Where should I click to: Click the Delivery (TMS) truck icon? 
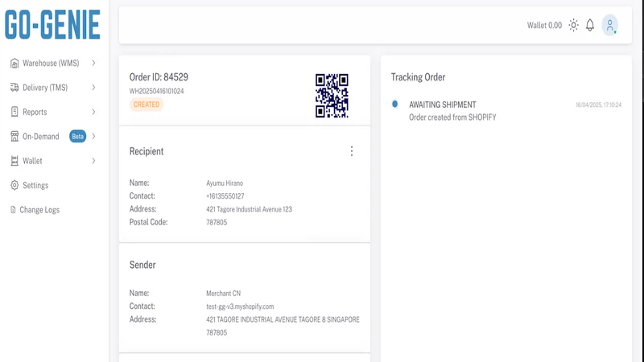pyautogui.click(x=14, y=88)
